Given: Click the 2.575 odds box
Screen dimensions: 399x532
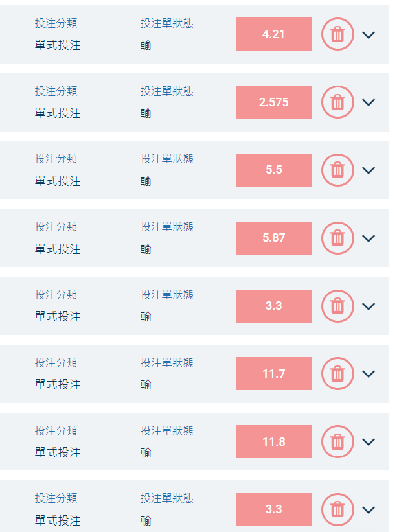Looking at the screenshot, I should (274, 102).
